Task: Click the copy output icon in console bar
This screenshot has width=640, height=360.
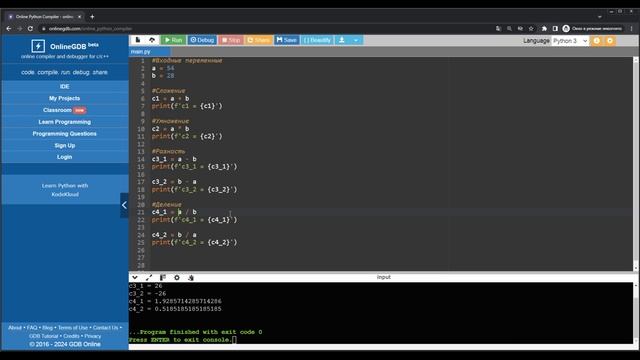Action: tap(191, 278)
